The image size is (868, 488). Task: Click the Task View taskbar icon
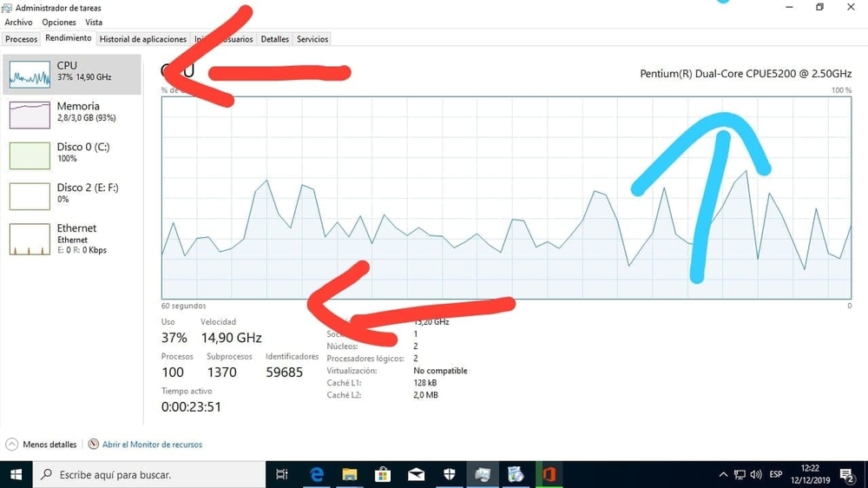tap(281, 474)
